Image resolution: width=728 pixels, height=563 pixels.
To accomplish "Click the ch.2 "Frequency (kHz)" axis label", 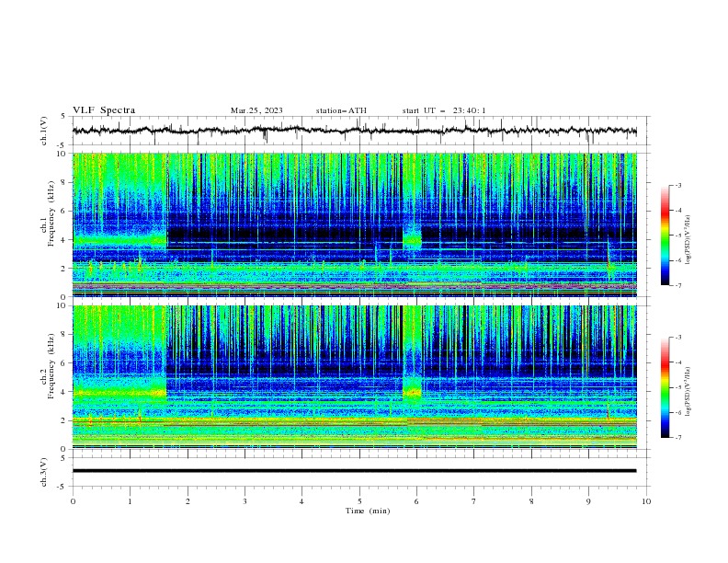I will click(51, 366).
